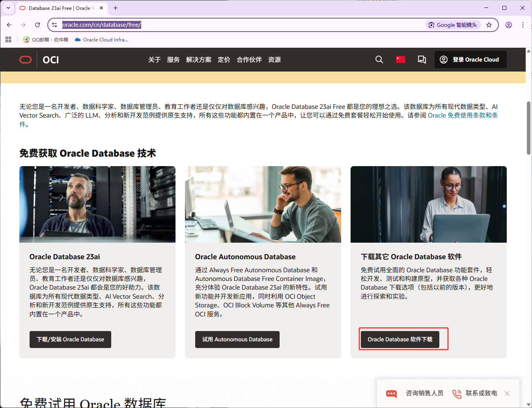
Task: Open Oracle Cloud Infra bookmark
Action: click(x=101, y=39)
